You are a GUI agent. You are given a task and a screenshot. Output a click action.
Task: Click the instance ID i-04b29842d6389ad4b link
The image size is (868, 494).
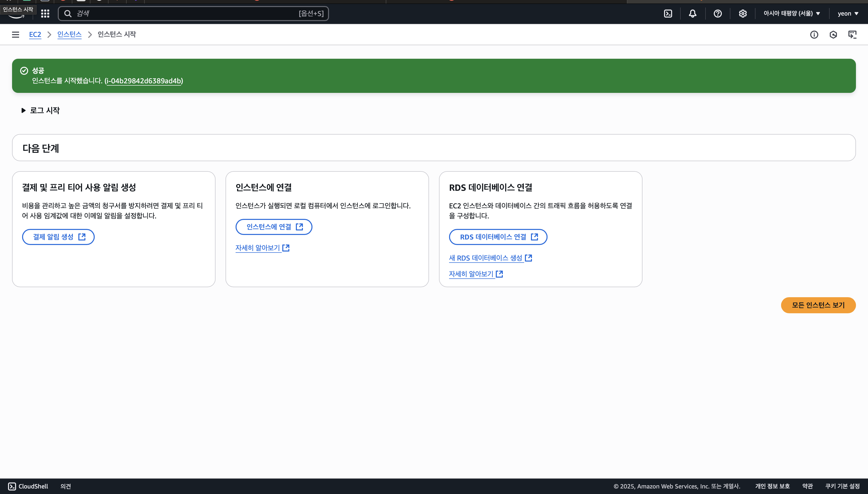tap(144, 81)
